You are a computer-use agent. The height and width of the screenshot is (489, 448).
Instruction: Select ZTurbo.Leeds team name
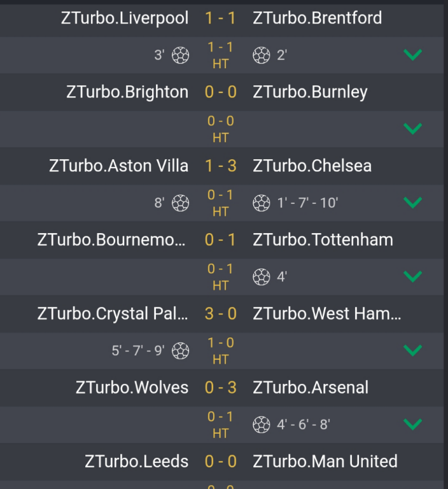tap(137, 461)
